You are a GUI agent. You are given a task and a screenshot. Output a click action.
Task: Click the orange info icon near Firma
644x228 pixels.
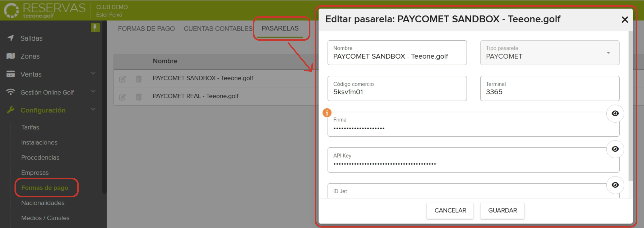(x=327, y=113)
